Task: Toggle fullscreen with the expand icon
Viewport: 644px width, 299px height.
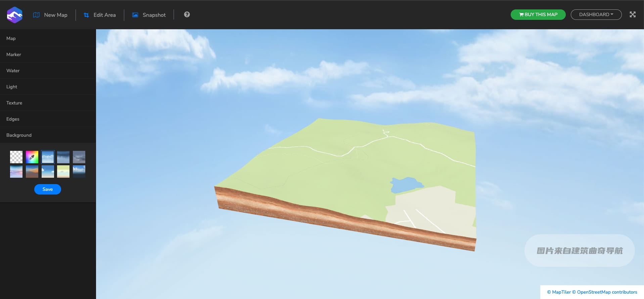Action: click(x=633, y=14)
